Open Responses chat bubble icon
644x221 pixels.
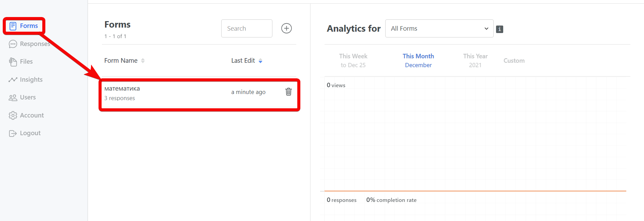13,44
